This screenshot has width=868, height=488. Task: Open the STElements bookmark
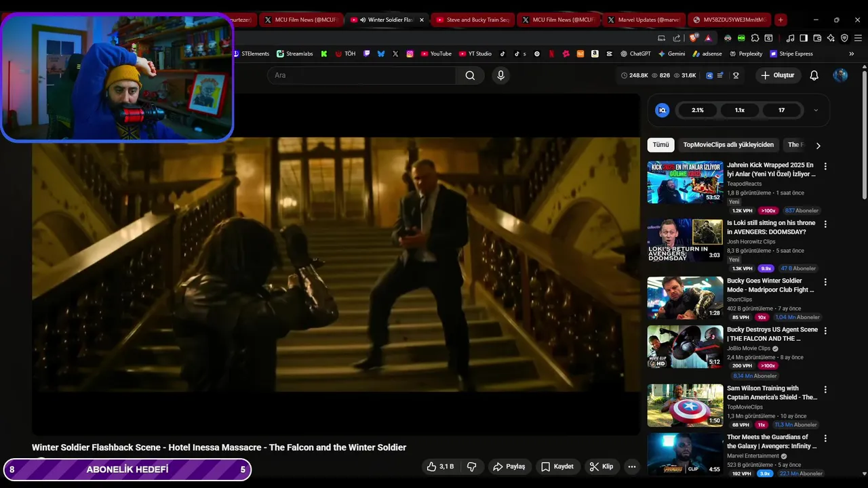[251, 54]
